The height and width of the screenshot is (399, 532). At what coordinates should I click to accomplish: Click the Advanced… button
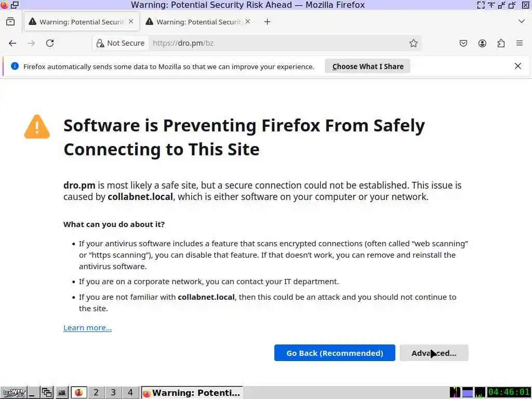click(434, 353)
